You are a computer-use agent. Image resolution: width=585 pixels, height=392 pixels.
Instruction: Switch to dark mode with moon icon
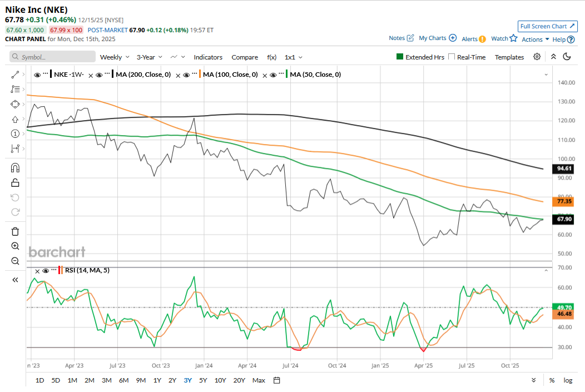567,57
